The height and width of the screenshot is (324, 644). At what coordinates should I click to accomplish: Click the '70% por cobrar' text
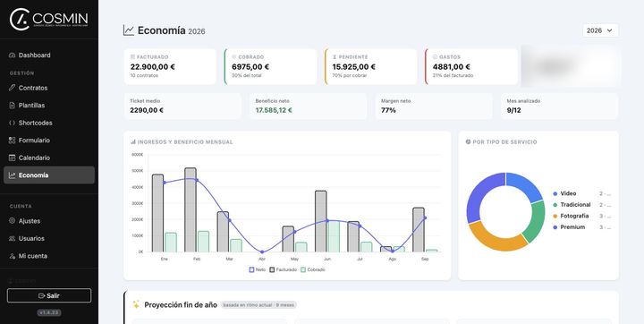point(350,76)
